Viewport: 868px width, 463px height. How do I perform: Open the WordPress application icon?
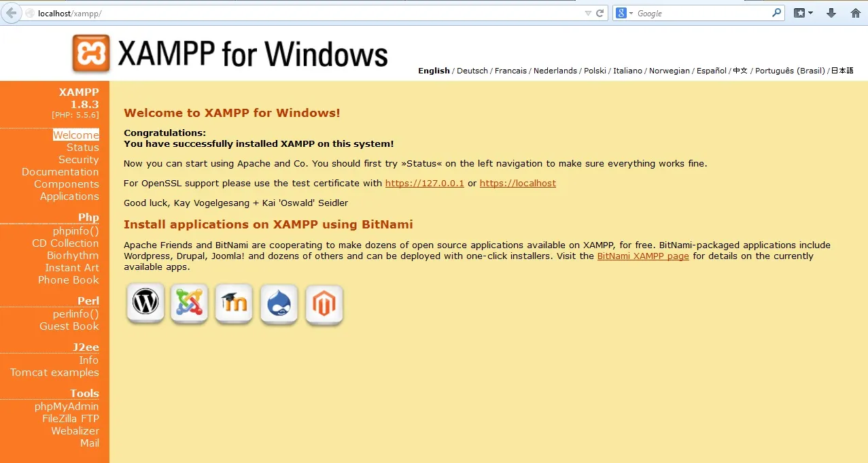tap(145, 303)
